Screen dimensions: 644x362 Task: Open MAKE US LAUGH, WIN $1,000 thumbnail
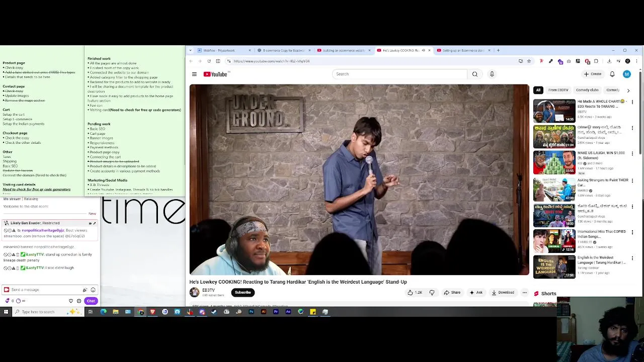[x=554, y=162]
